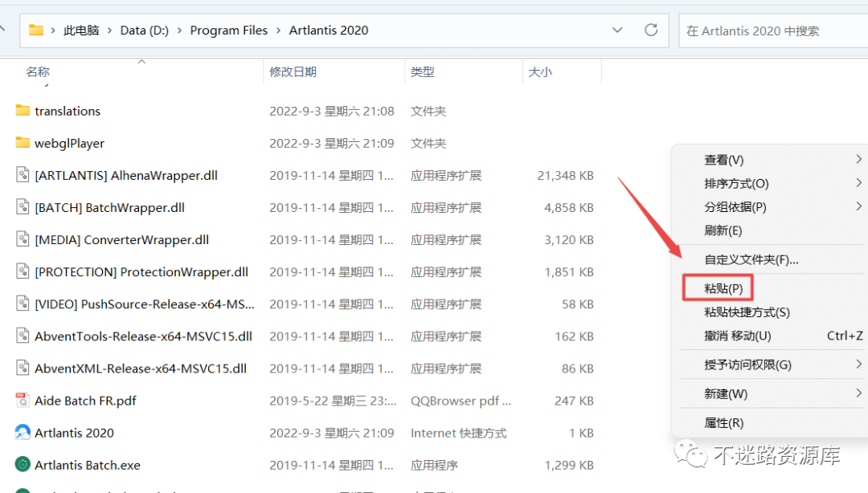This screenshot has height=493, width=868.
Task: Select the Artlantis 2020 breadcrumb
Action: click(x=328, y=30)
